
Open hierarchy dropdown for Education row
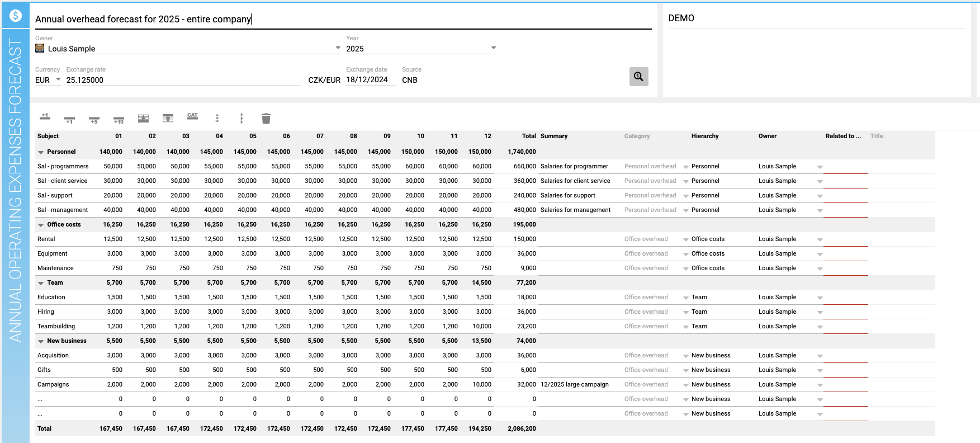(686, 298)
